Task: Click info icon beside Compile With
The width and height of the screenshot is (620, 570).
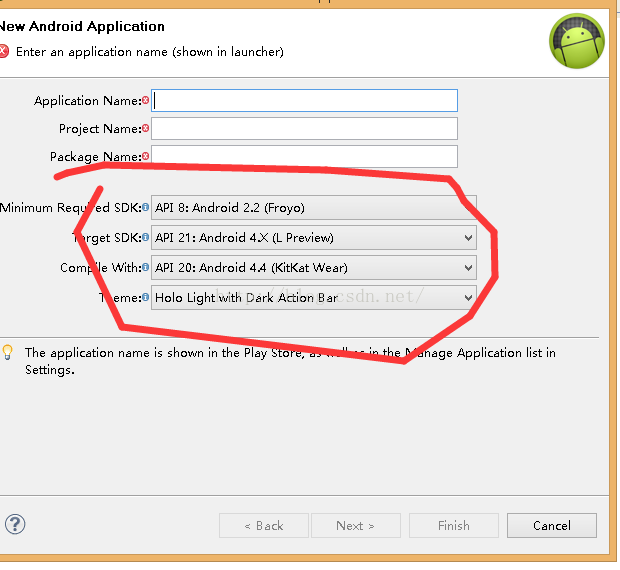Action: click(x=146, y=268)
